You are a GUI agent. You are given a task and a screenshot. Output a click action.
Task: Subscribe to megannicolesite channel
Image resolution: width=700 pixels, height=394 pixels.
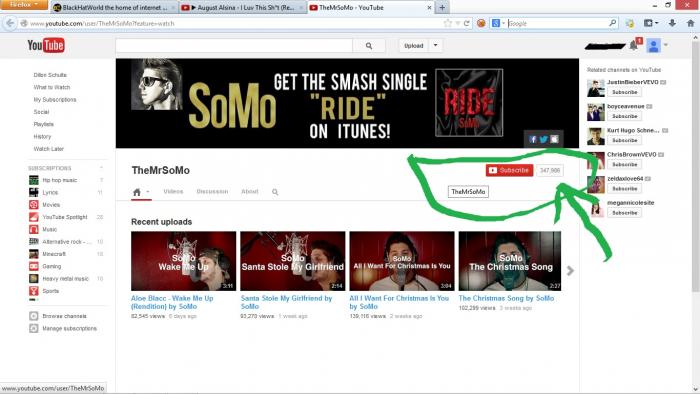coord(624,213)
